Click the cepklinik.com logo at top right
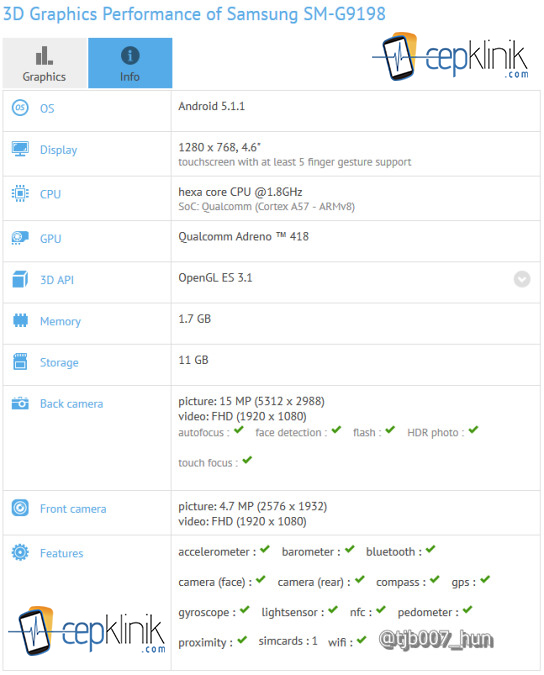The height and width of the screenshot is (675, 544). (451, 56)
